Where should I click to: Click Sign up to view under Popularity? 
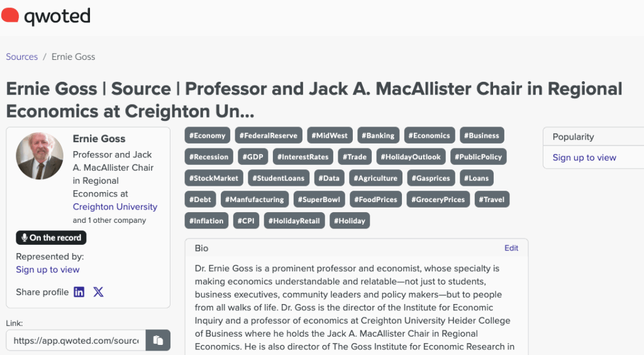(x=584, y=157)
